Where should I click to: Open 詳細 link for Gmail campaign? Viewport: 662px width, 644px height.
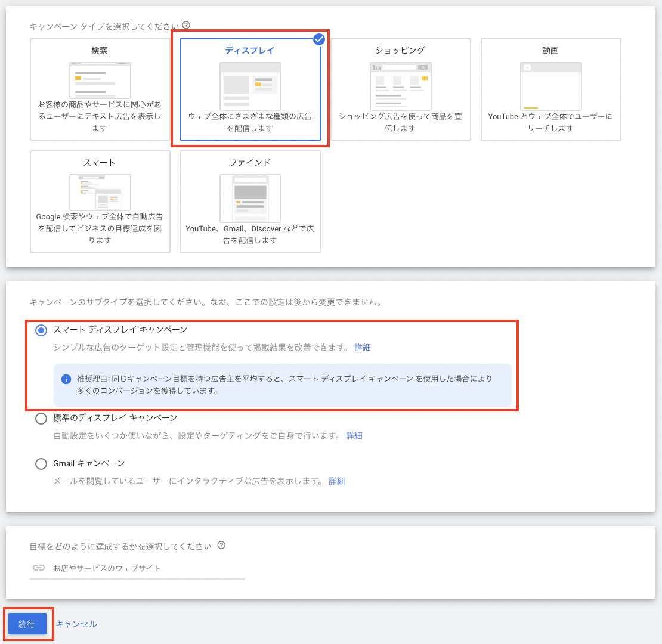336,481
